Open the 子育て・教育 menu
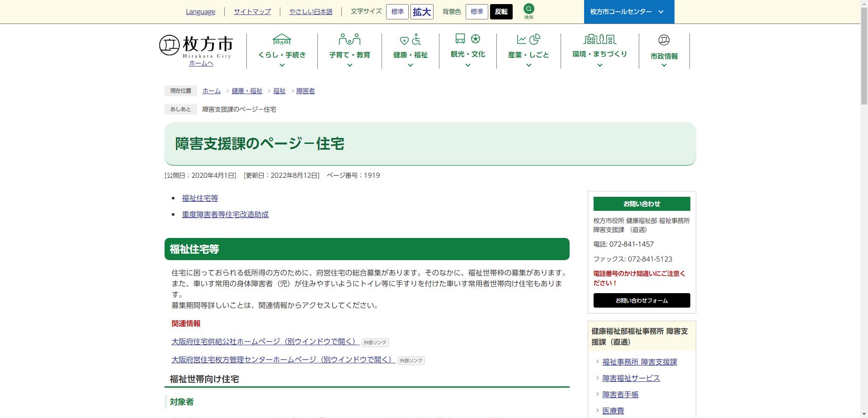 [x=349, y=55]
